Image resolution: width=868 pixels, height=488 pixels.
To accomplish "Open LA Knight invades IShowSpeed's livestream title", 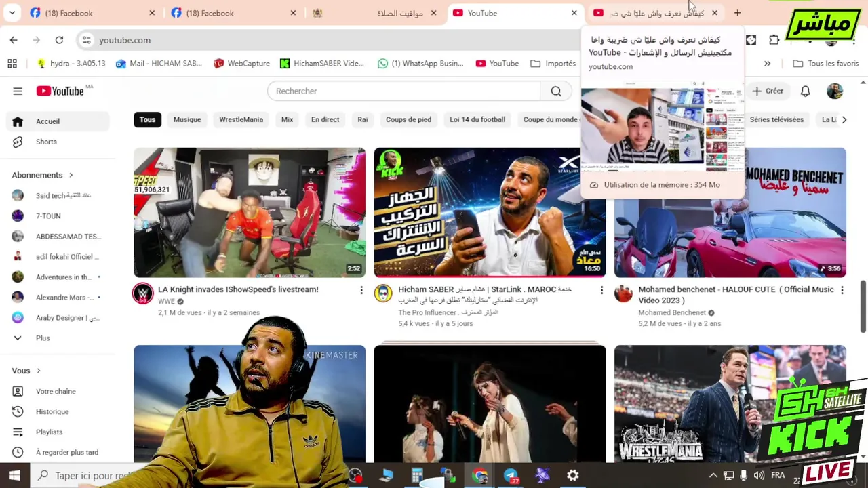I will pyautogui.click(x=238, y=289).
